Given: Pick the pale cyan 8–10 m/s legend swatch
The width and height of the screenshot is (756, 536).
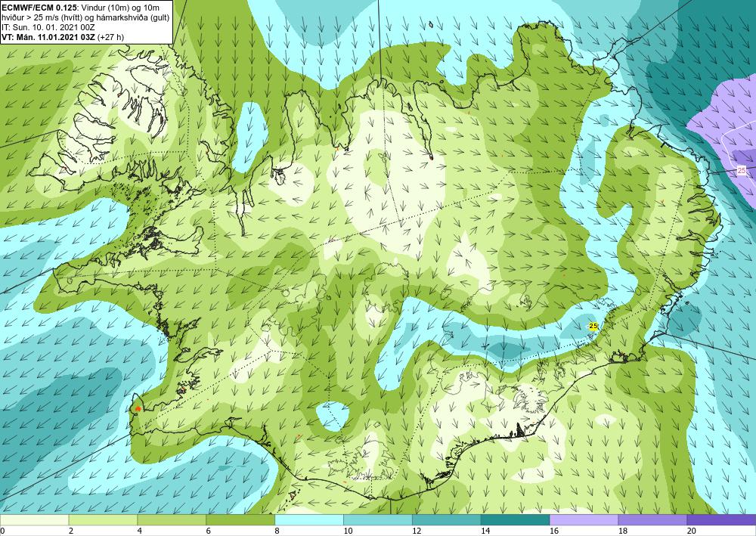Looking at the screenshot, I should click(309, 519).
